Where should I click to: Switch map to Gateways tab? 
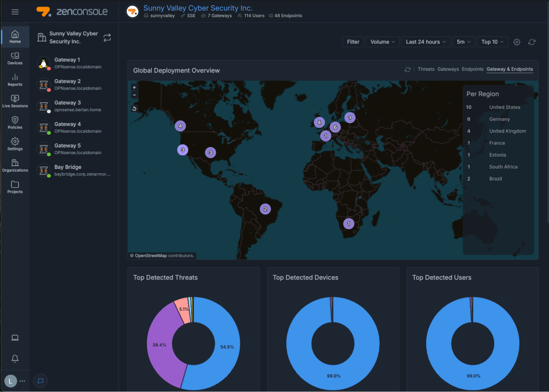tap(448, 69)
